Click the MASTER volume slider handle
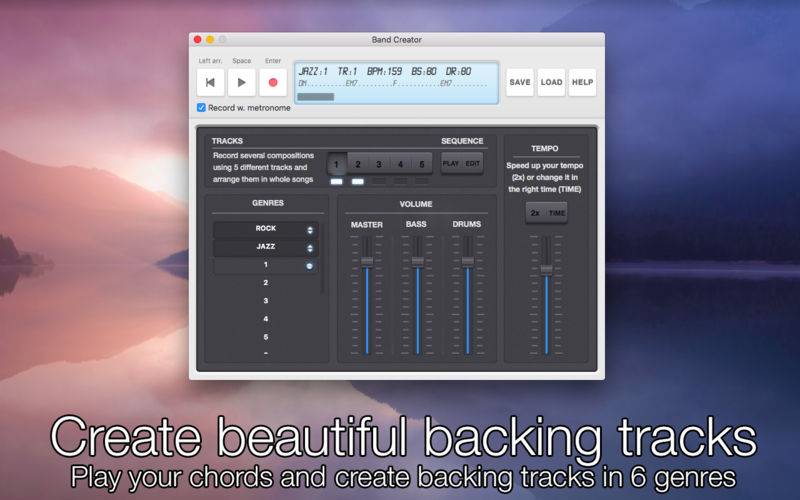The image size is (800, 500). pyautogui.click(x=367, y=262)
